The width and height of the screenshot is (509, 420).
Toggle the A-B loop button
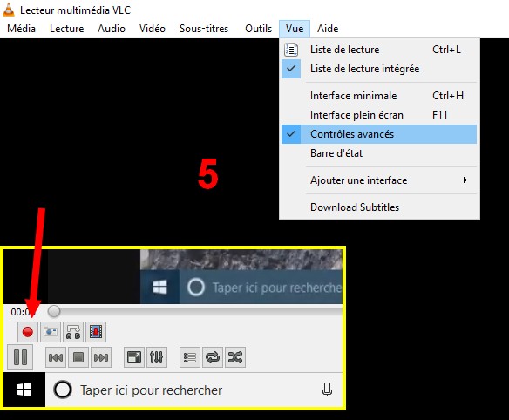pyautogui.click(x=73, y=332)
